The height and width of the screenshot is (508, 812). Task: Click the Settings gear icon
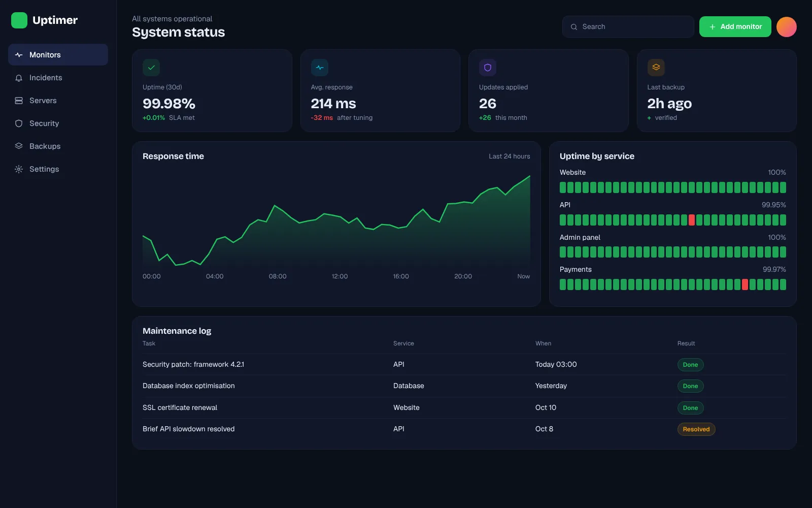pyautogui.click(x=19, y=169)
